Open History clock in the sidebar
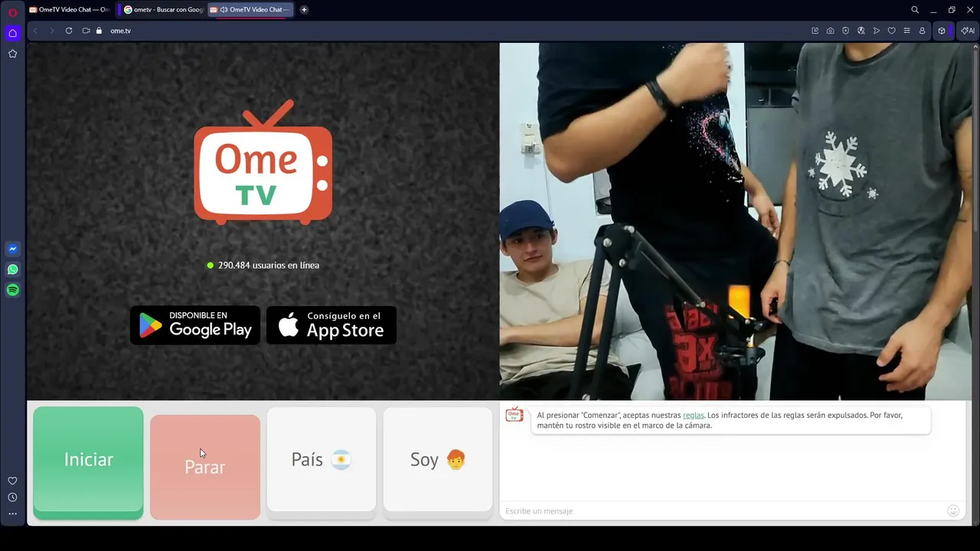The image size is (980, 551). pyautogui.click(x=12, y=497)
